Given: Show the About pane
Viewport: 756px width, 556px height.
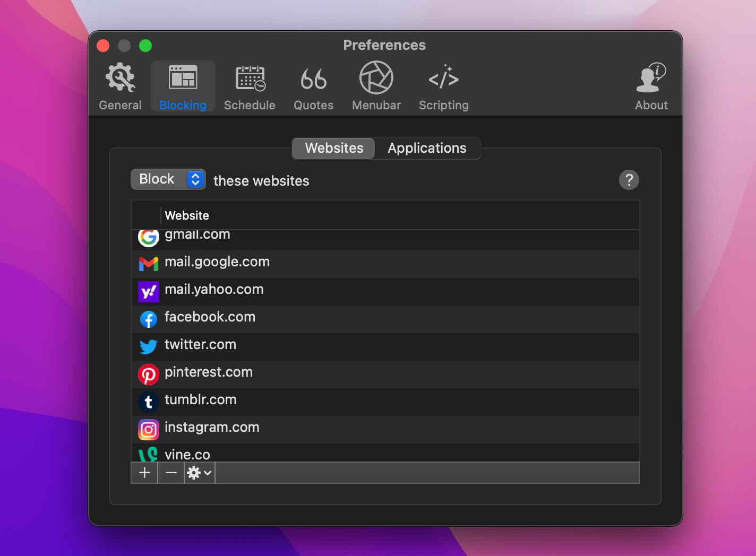Looking at the screenshot, I should pos(651,87).
